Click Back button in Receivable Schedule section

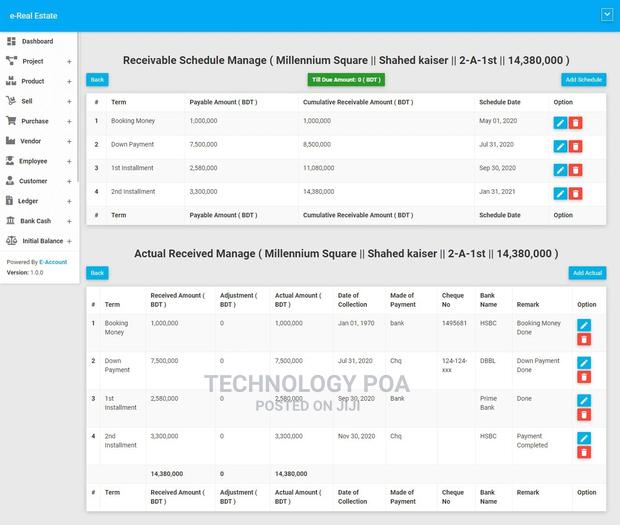pyautogui.click(x=96, y=79)
